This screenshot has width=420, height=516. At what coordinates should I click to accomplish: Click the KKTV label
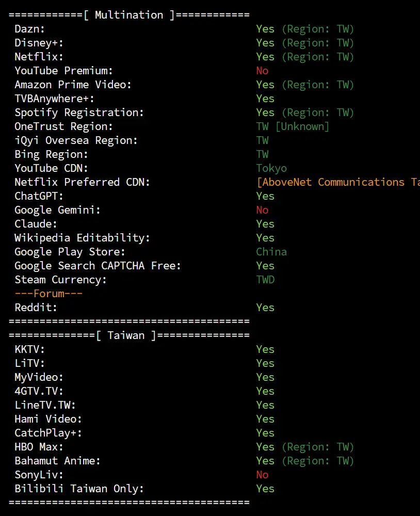(29, 349)
